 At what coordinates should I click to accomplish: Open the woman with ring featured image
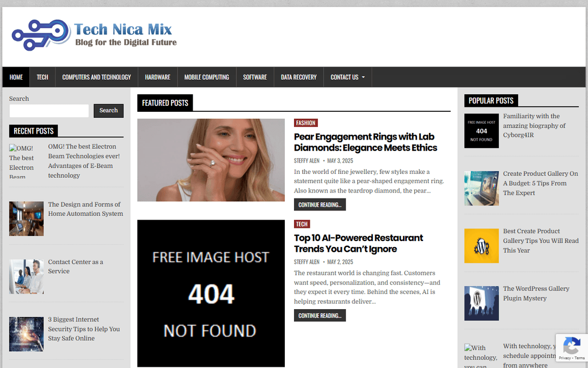pyautogui.click(x=211, y=160)
